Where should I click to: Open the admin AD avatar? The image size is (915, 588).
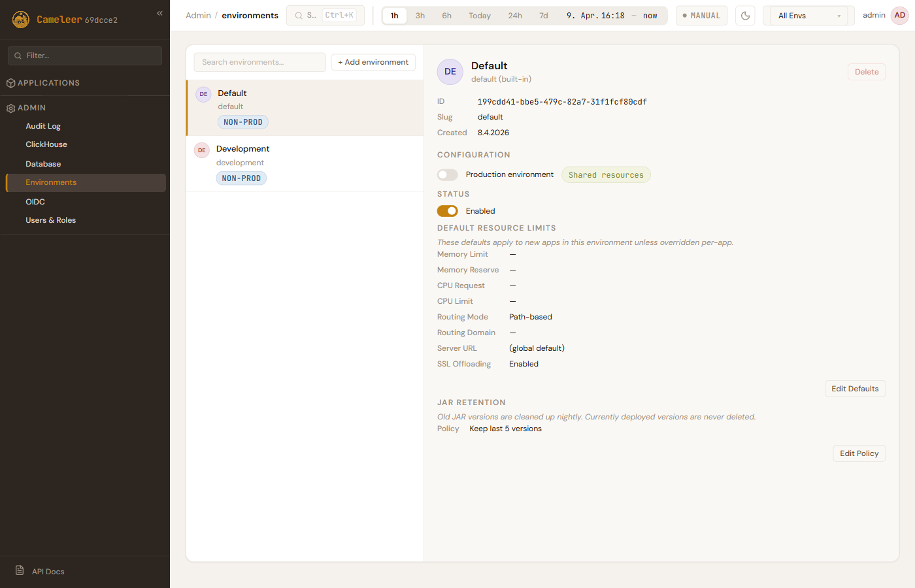(x=899, y=16)
